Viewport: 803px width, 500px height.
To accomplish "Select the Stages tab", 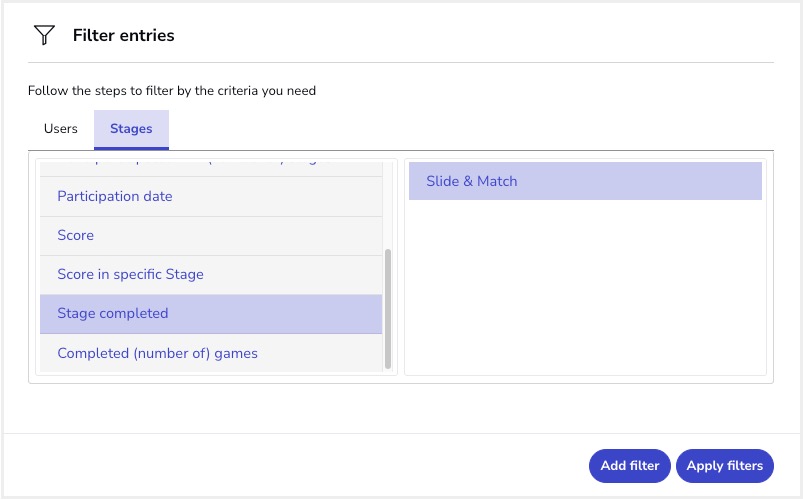I will click(x=131, y=129).
